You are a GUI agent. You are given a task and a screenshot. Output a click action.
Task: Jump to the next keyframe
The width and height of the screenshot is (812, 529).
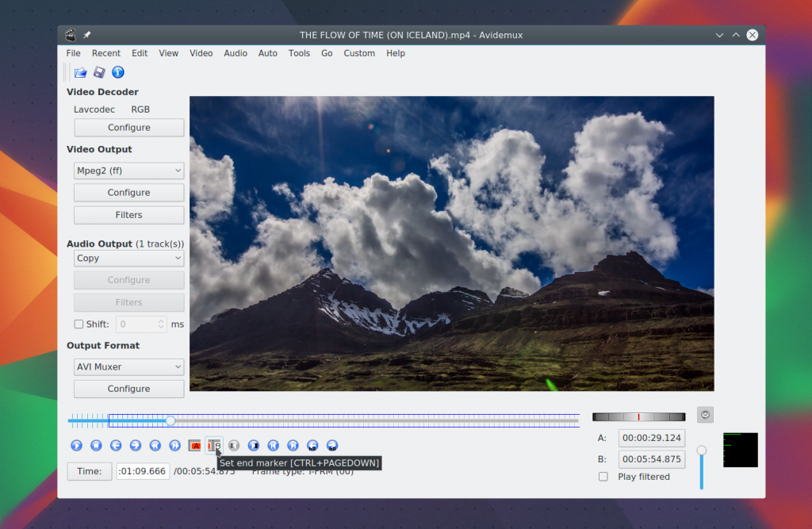(174, 446)
